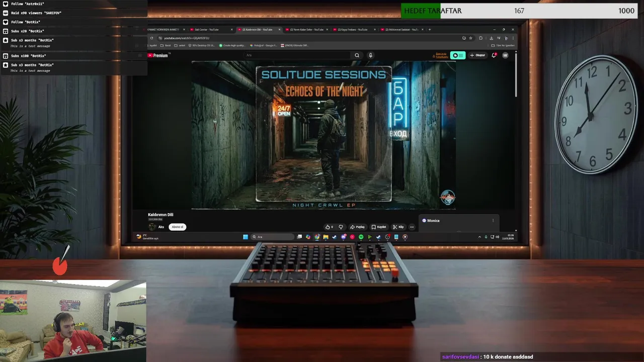Image resolution: width=644 pixels, height=362 pixels.
Task: Close the Kaldırımın Dili tab
Action: click(x=279, y=30)
